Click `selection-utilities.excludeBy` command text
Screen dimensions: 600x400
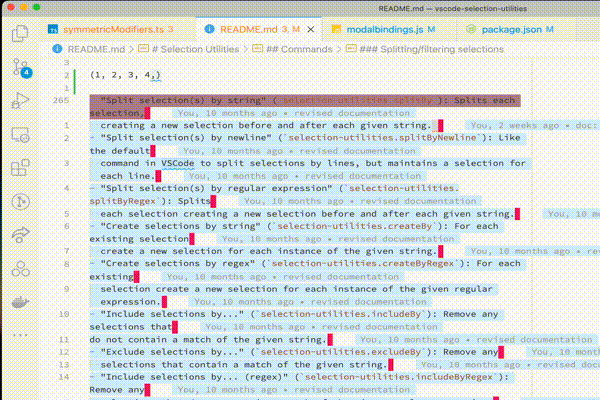[341, 352]
